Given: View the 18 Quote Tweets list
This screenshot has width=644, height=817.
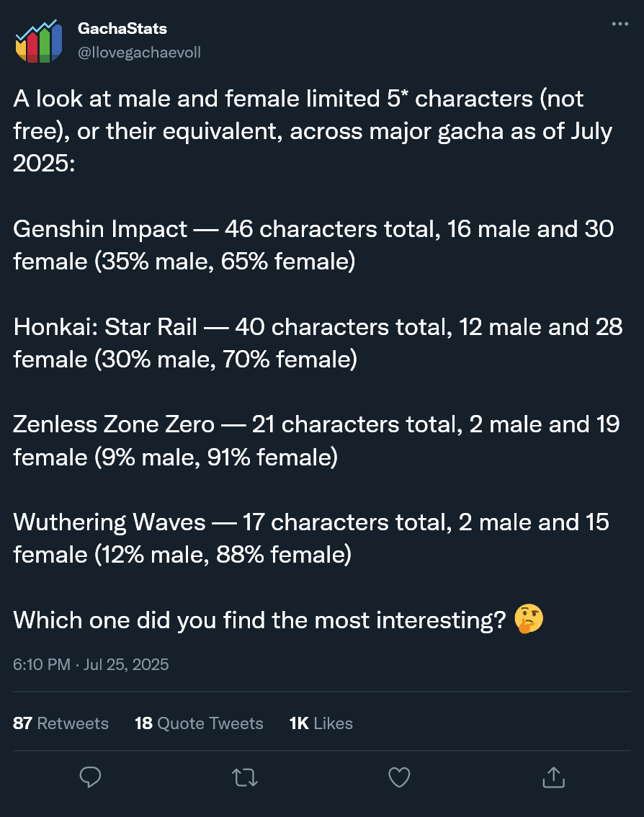Looking at the screenshot, I should [199, 723].
